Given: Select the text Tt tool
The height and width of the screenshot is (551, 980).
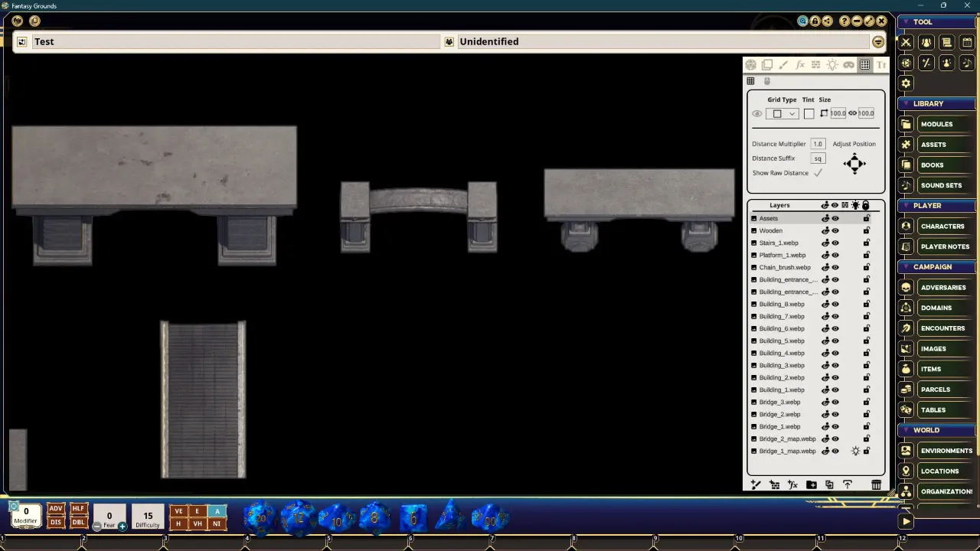Looking at the screenshot, I should [880, 65].
